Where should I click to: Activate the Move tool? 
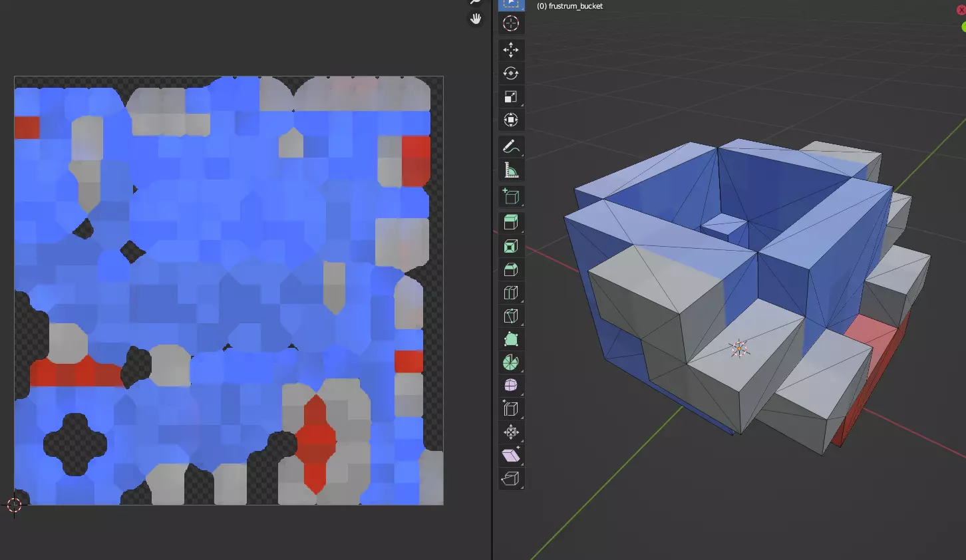click(x=511, y=50)
